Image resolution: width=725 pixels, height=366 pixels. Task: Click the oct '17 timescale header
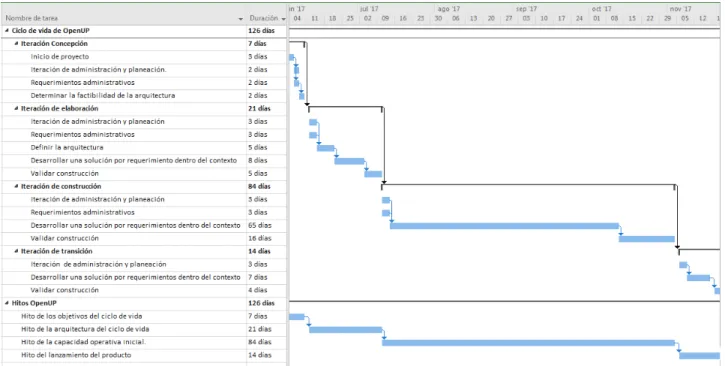pyautogui.click(x=602, y=9)
